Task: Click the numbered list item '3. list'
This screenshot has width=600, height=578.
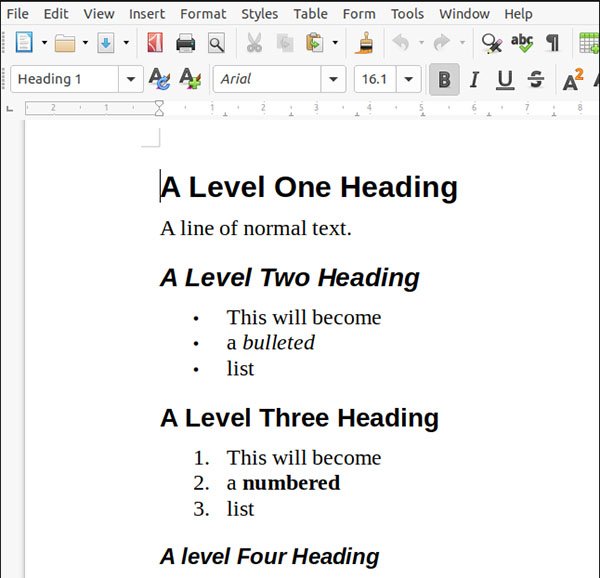Action: coord(223,509)
